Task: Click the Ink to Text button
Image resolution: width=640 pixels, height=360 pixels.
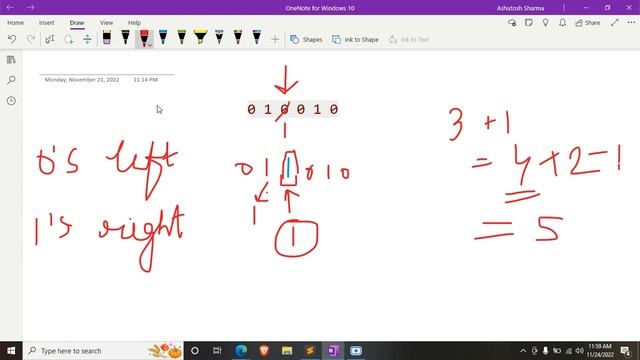Action: pyautogui.click(x=409, y=40)
